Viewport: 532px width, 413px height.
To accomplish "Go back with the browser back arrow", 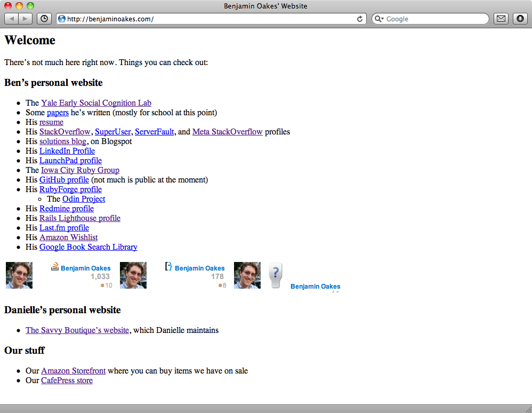I will (12, 19).
